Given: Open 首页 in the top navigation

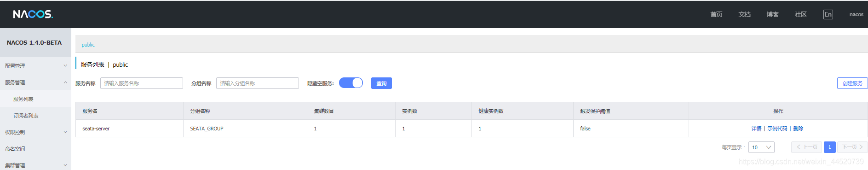Looking at the screenshot, I should click(x=716, y=14).
